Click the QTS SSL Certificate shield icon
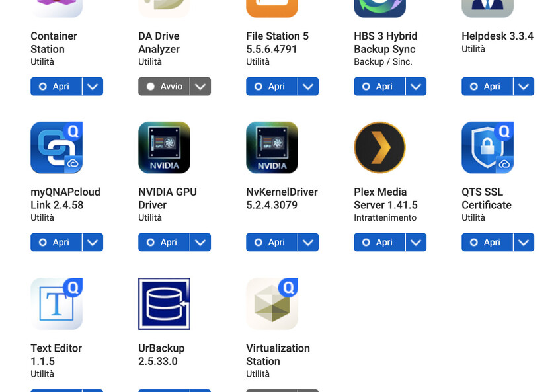This screenshot has width=558, height=392. tap(487, 147)
